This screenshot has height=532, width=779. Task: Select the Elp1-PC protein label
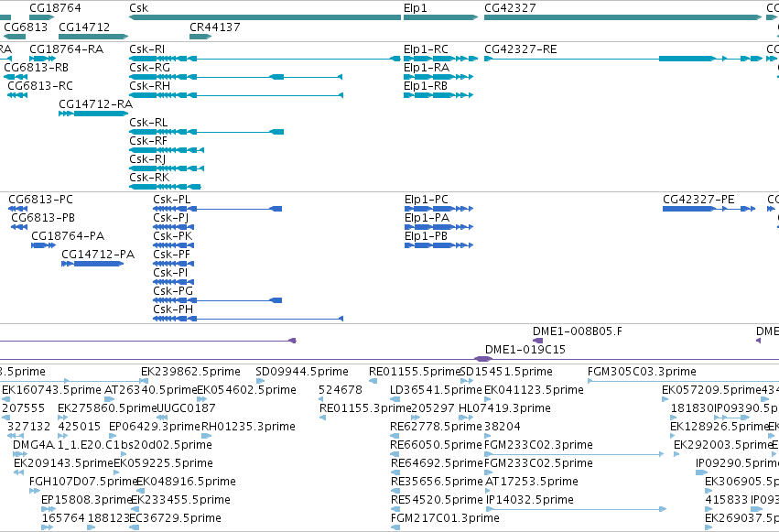pyautogui.click(x=427, y=200)
